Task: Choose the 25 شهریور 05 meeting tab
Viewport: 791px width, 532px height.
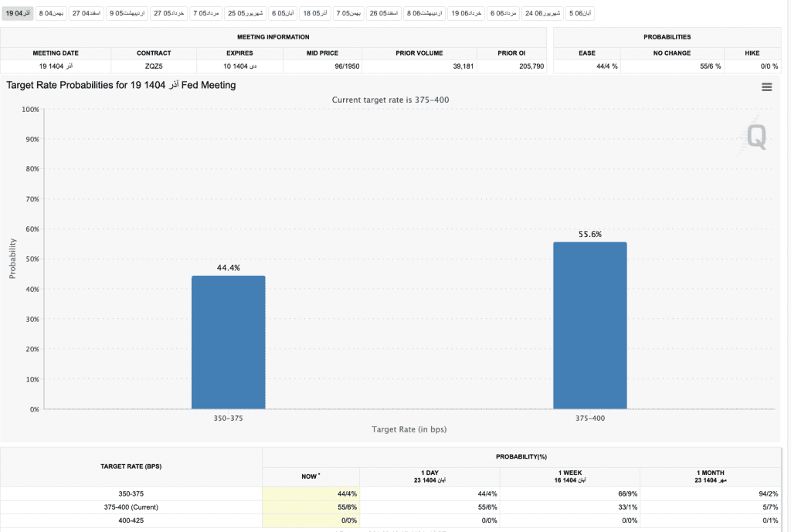Action: point(245,13)
